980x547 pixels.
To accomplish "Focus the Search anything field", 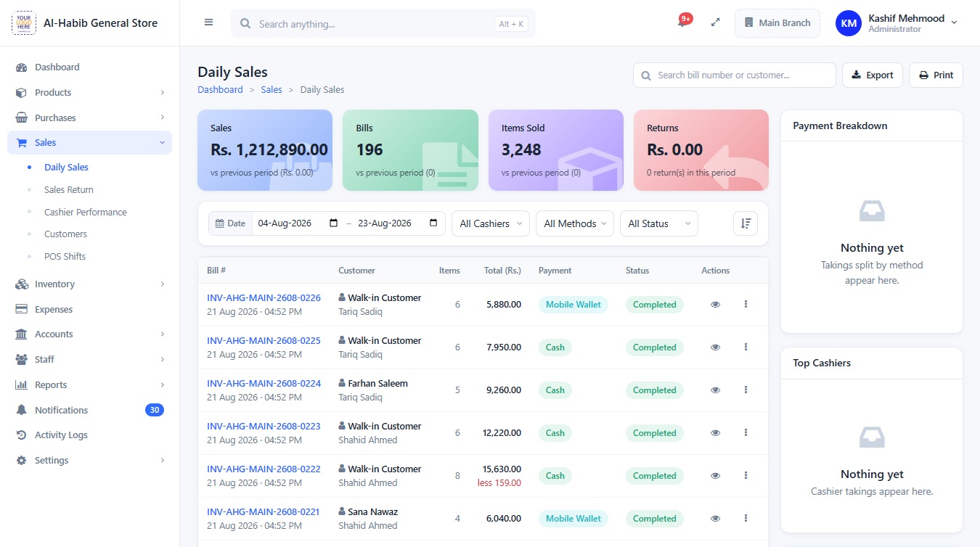I will (383, 24).
